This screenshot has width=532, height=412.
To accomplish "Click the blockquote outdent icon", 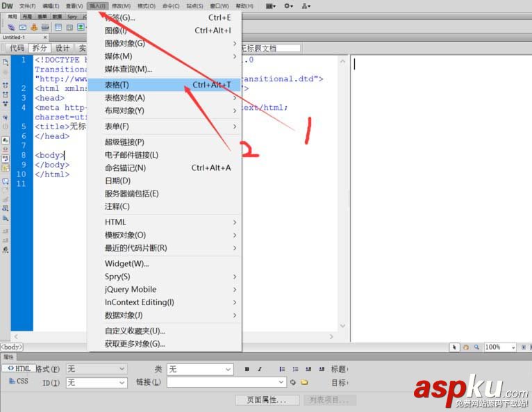I will click(x=308, y=369).
